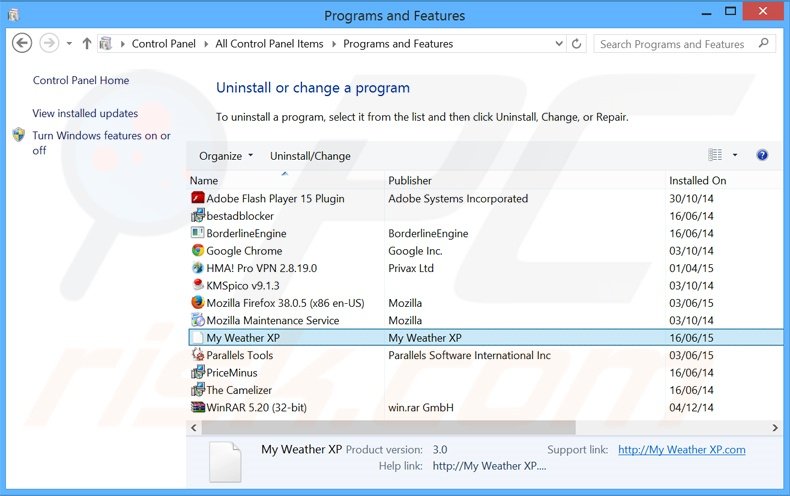
Task: Select the BorderlineEngine program icon
Action: click(x=198, y=232)
